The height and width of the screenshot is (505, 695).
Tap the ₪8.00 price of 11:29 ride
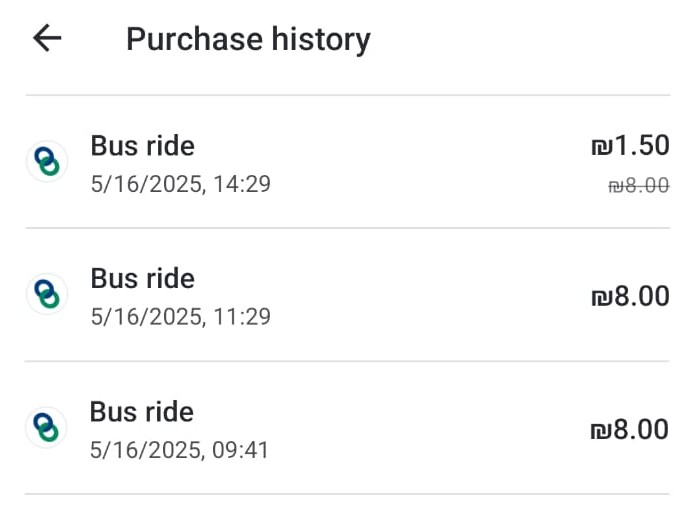(x=630, y=297)
